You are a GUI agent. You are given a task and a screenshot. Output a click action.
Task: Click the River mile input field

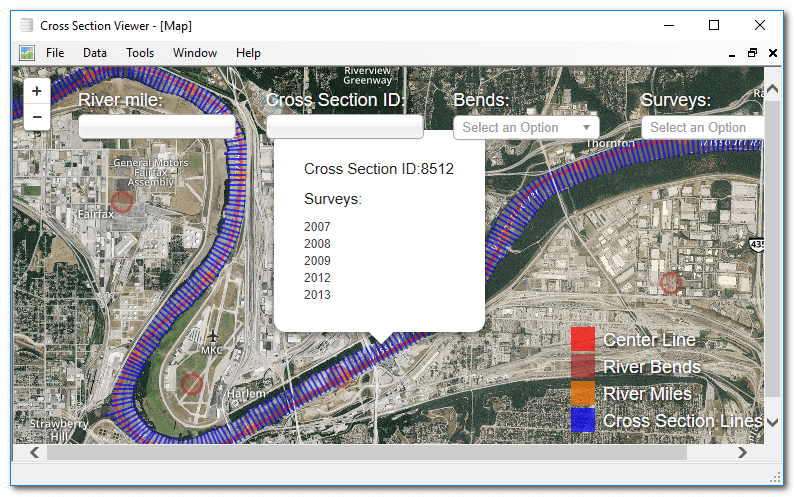click(x=157, y=126)
